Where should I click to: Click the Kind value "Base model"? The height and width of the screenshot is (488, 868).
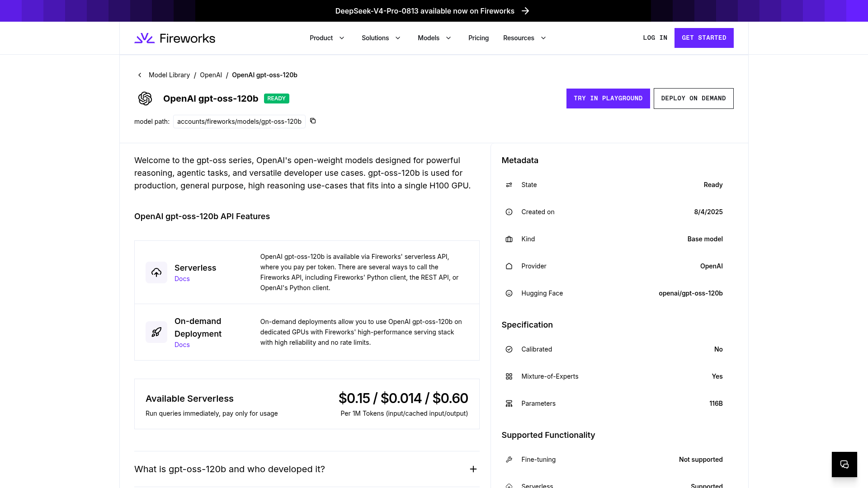(x=705, y=239)
